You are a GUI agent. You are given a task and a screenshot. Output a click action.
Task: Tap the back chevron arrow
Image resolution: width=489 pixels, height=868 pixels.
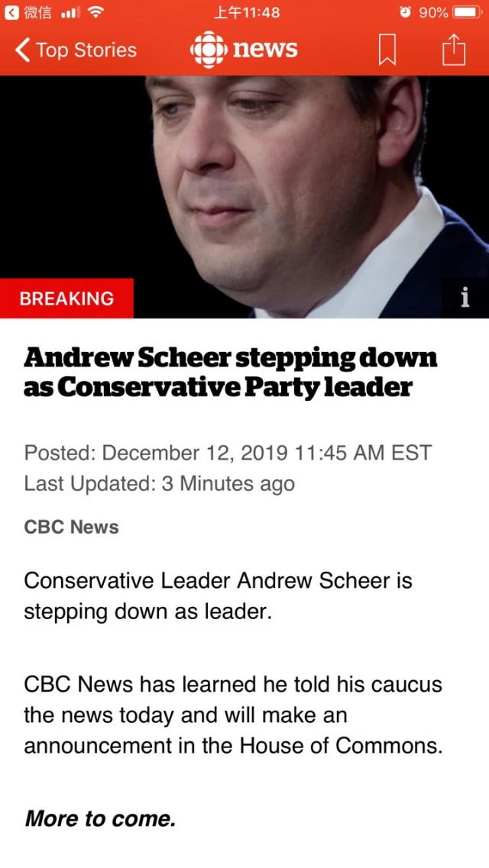[x=22, y=50]
